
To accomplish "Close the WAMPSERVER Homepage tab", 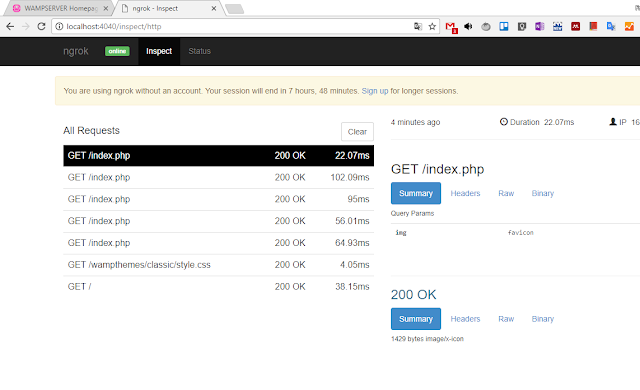I will coord(106,8).
